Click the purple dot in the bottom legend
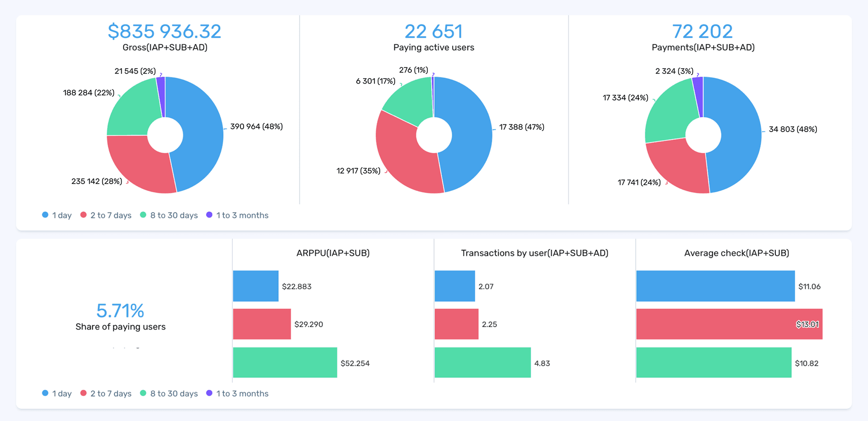This screenshot has width=868, height=421. tap(209, 393)
